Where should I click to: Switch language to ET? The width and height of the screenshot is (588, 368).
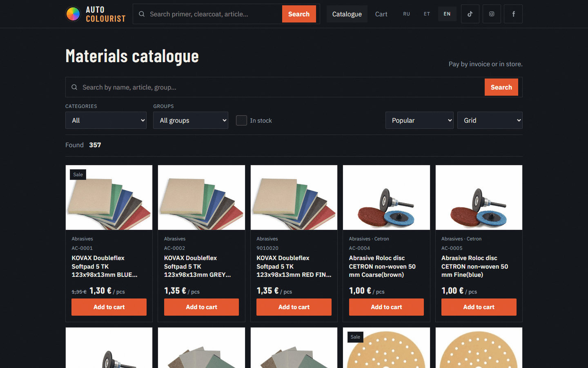point(427,14)
